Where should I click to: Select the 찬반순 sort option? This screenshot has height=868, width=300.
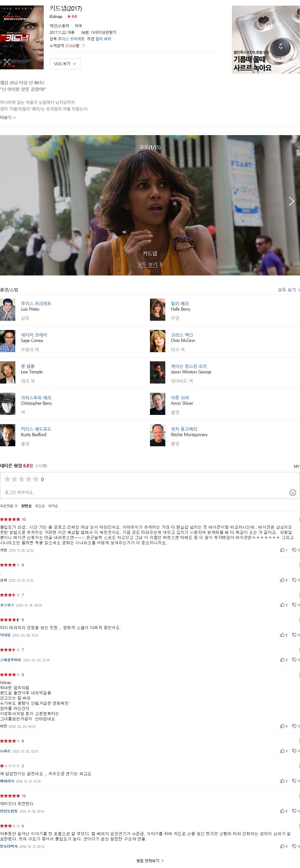[27, 506]
